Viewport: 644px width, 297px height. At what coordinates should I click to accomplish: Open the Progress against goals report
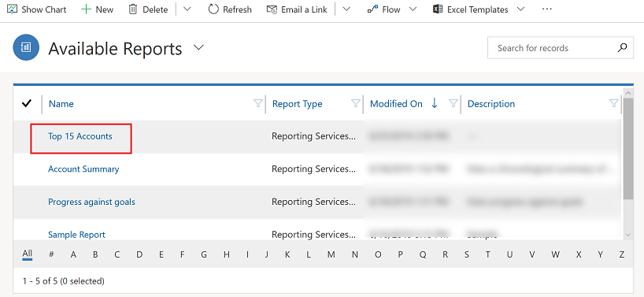coord(91,202)
